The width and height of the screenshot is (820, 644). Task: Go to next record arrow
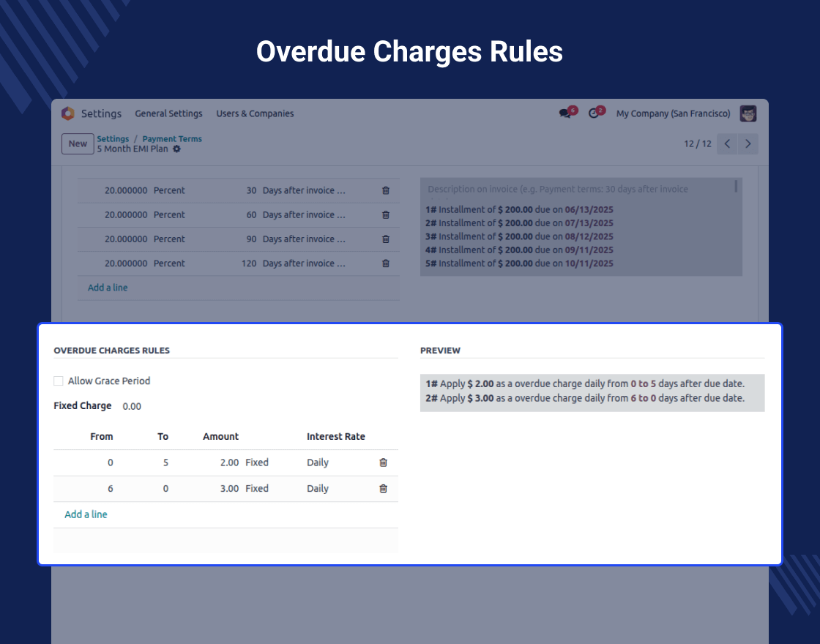pos(748,143)
